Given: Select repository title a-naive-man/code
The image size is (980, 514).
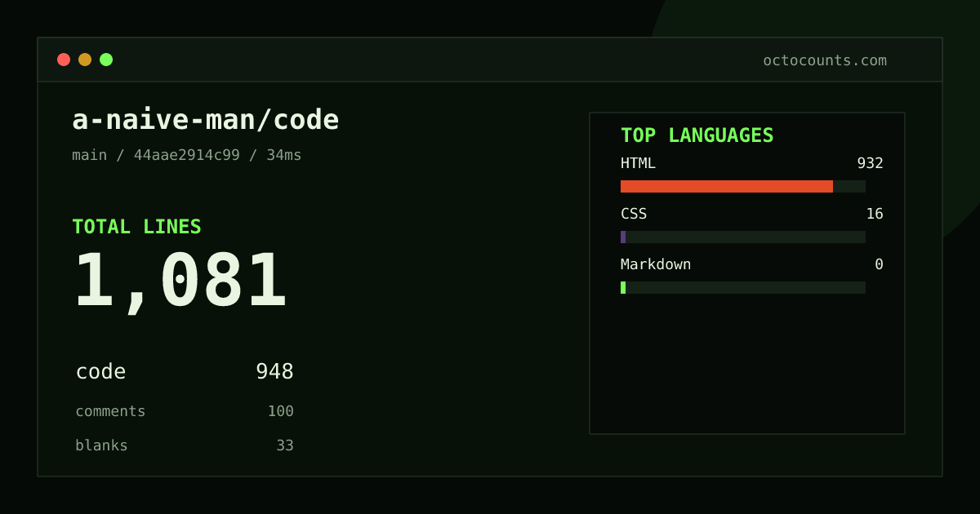Looking at the screenshot, I should click(206, 120).
